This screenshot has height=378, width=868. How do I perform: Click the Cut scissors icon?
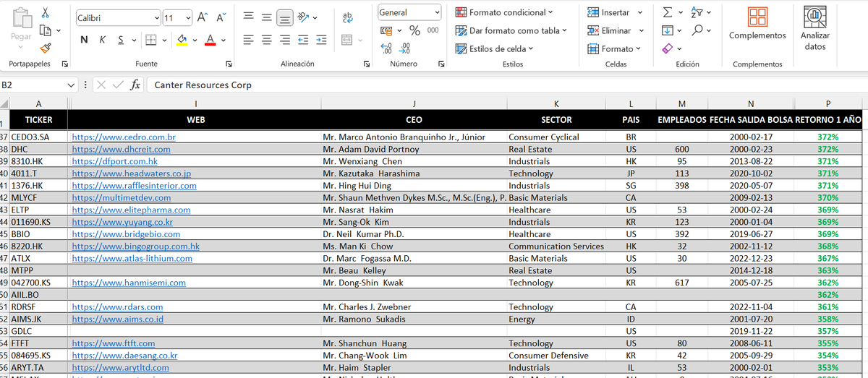tap(46, 12)
